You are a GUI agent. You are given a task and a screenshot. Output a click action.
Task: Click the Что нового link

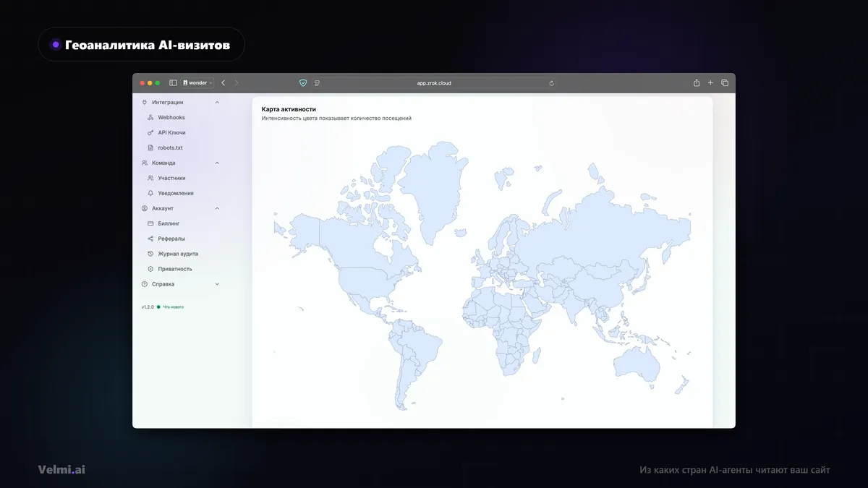tap(173, 307)
